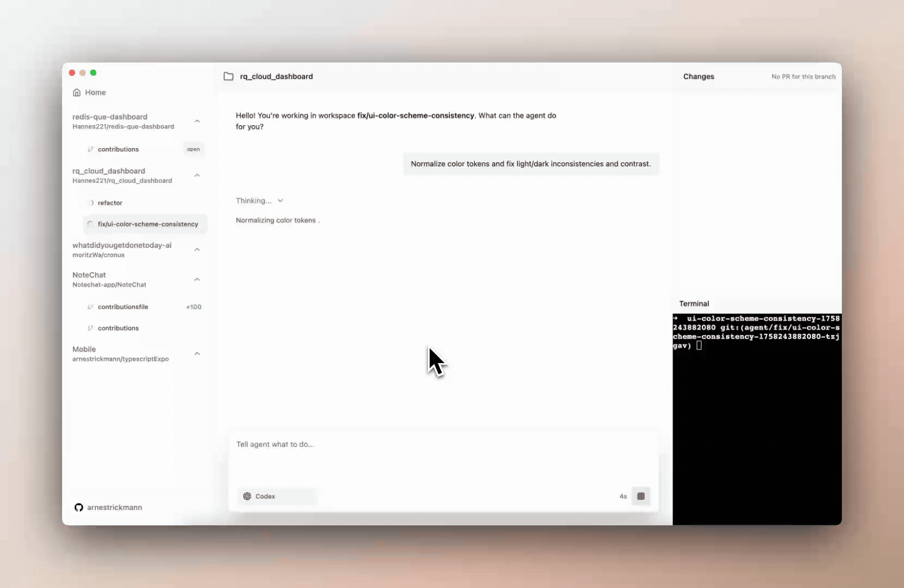904x588 pixels.
Task: Click branch icon next to contributionsfile
Action: pyautogui.click(x=90, y=307)
